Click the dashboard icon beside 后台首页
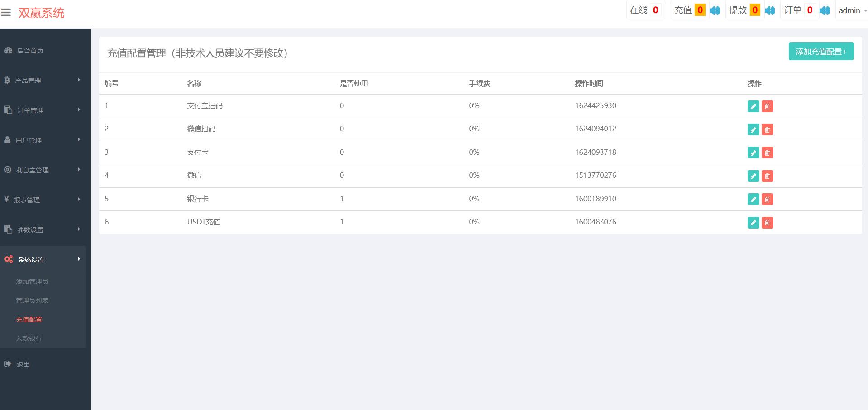The width and height of the screenshot is (868, 410). click(8, 50)
